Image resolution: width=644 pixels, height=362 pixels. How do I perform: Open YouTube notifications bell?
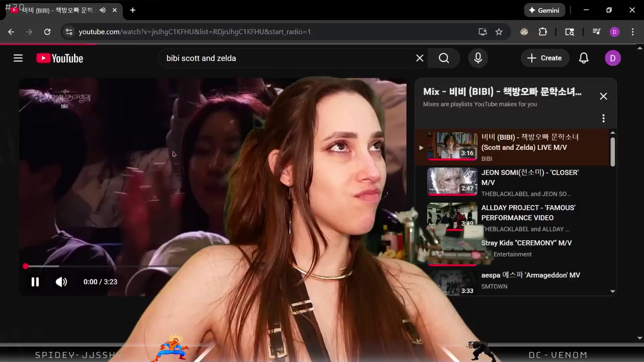(x=584, y=58)
